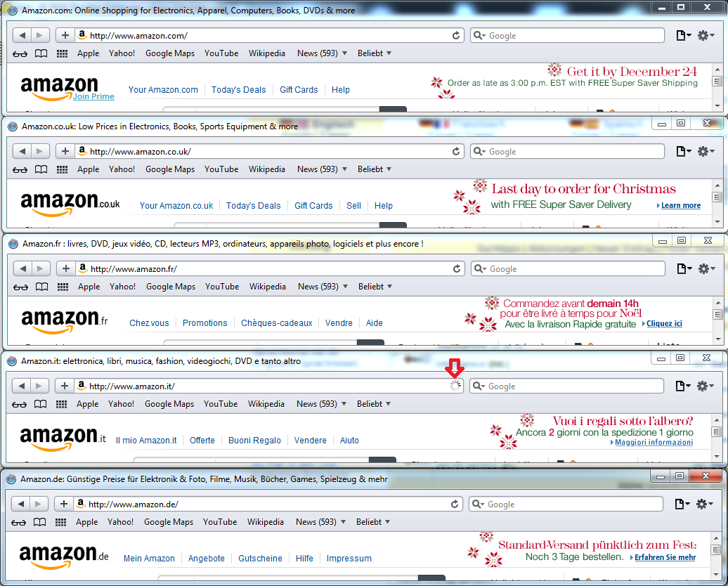The height and width of the screenshot is (586, 728).
Task: Add bookmark with plus button in amazon.it window
Action: 64,386
